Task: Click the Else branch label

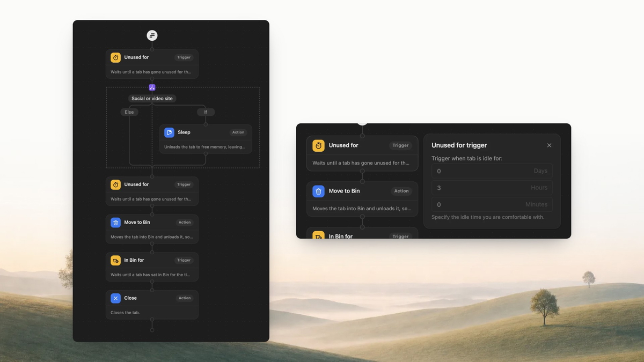Action: (x=129, y=112)
